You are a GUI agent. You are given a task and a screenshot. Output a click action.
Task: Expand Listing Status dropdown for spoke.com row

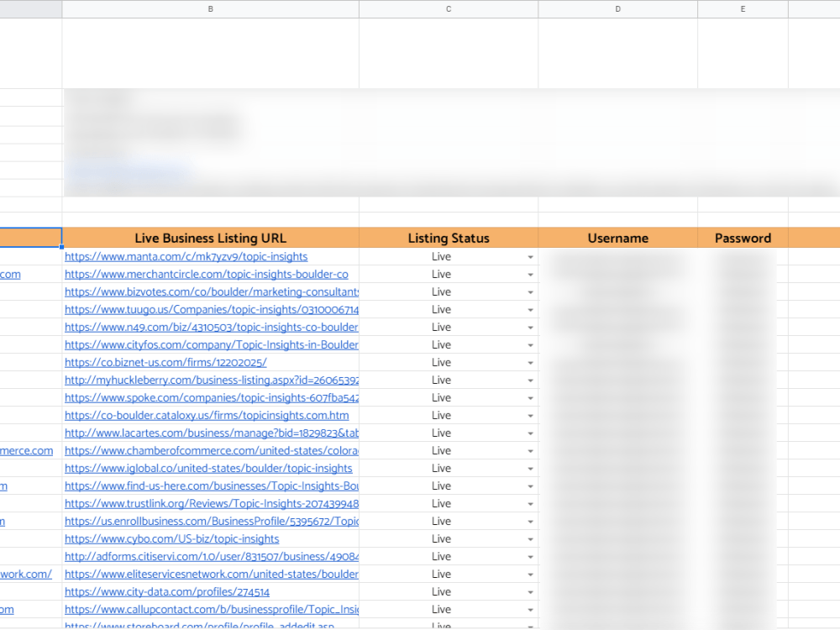click(530, 398)
